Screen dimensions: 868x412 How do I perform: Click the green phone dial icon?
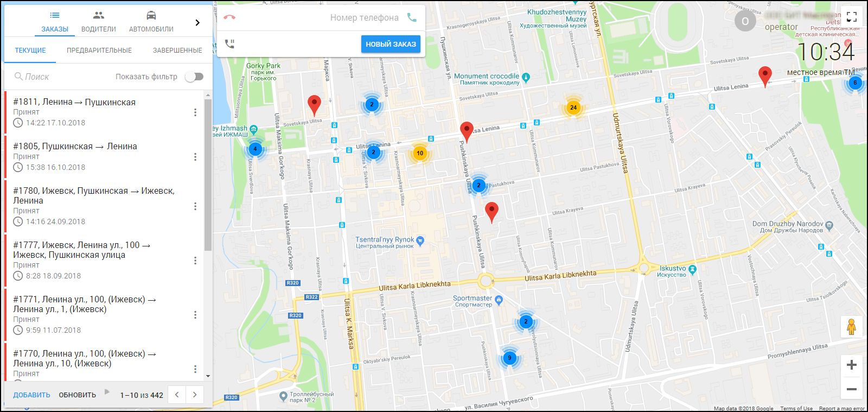[412, 17]
